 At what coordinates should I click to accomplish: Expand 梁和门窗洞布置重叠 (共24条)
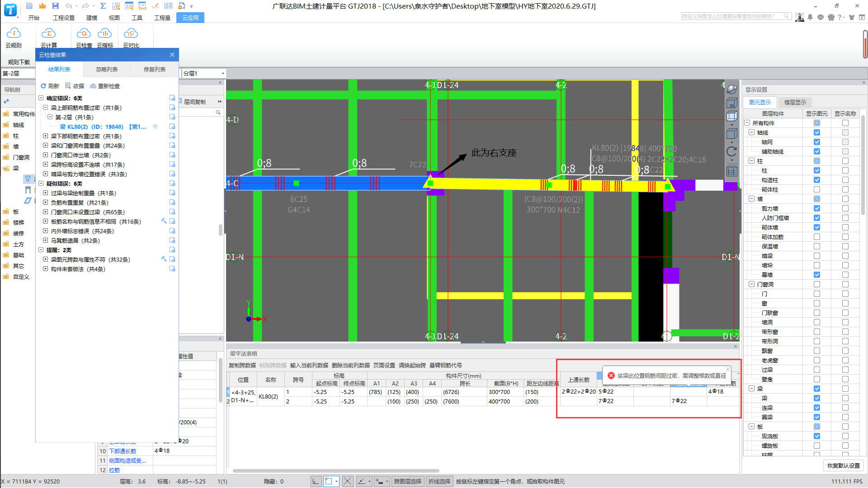click(x=45, y=145)
